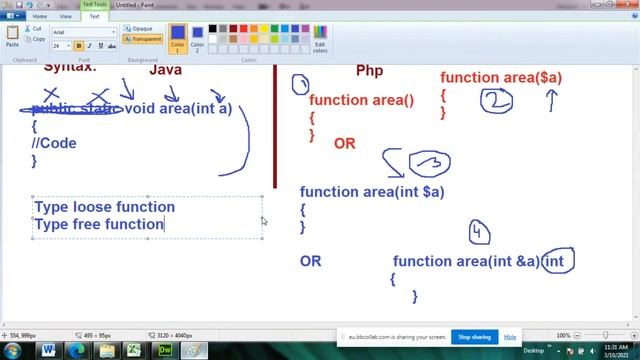Toggle Strikethrough text formatting
Screen dimensions: 640x360
[x=112, y=46]
